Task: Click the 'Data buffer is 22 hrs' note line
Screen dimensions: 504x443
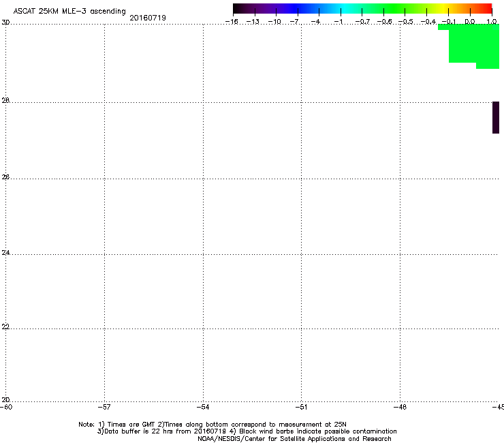Action: pyautogui.click(x=247, y=431)
